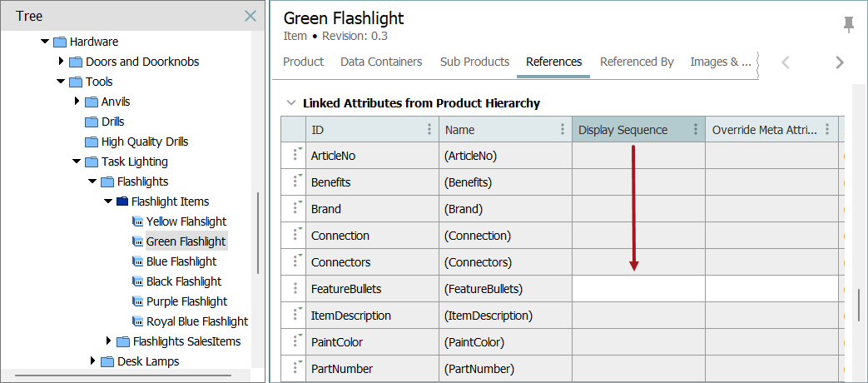Screen dimensions: 868x383
Task: Open Display Sequence column options menu
Action: (x=696, y=130)
